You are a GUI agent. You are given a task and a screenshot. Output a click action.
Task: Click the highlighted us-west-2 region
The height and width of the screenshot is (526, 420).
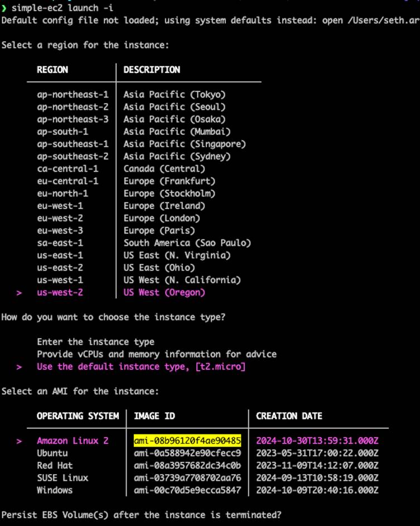pos(60,292)
